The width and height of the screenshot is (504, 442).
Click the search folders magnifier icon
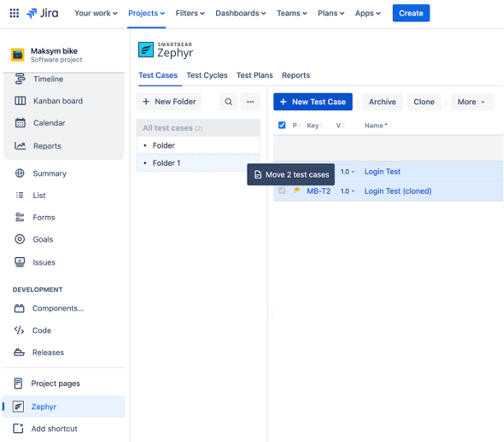pos(229,102)
